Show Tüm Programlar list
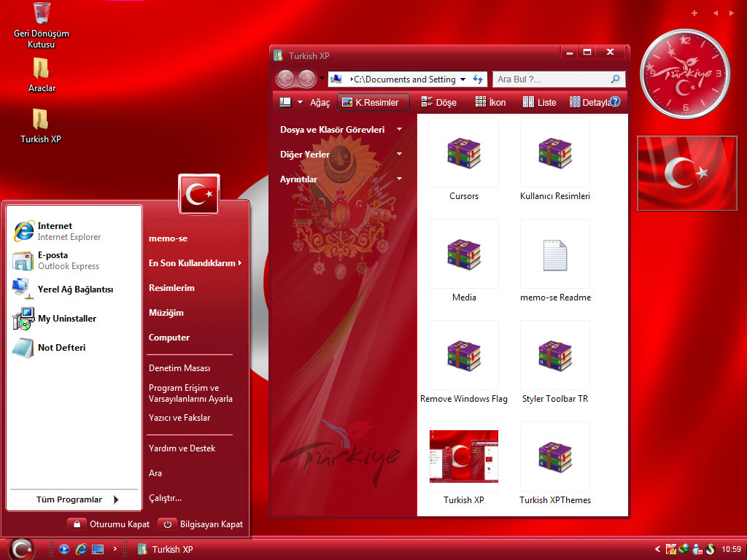This screenshot has width=747, height=560. (x=75, y=499)
